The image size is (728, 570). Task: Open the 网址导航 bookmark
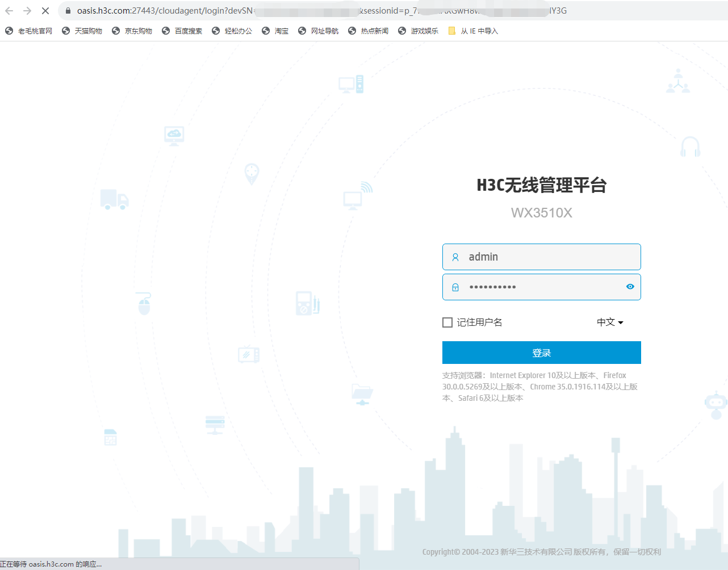318,31
